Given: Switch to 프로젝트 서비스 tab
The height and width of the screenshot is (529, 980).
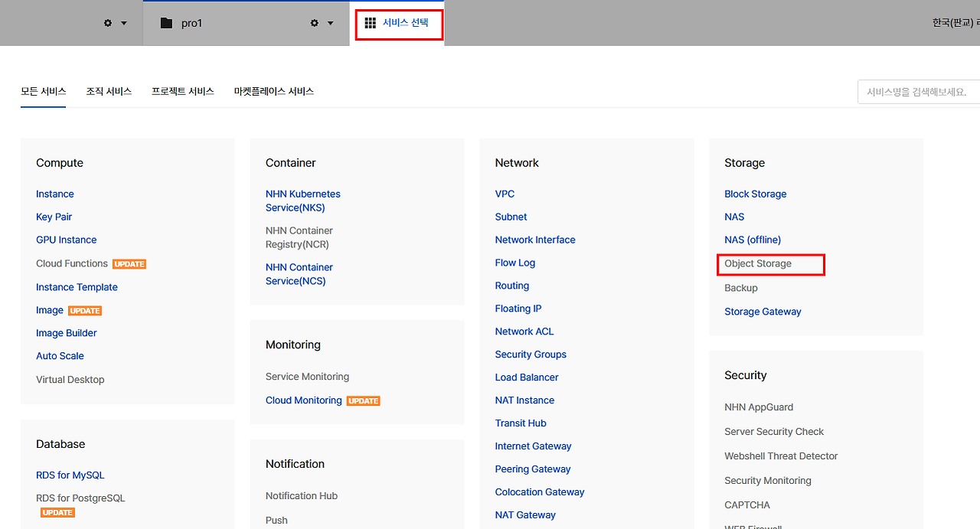Looking at the screenshot, I should [183, 91].
